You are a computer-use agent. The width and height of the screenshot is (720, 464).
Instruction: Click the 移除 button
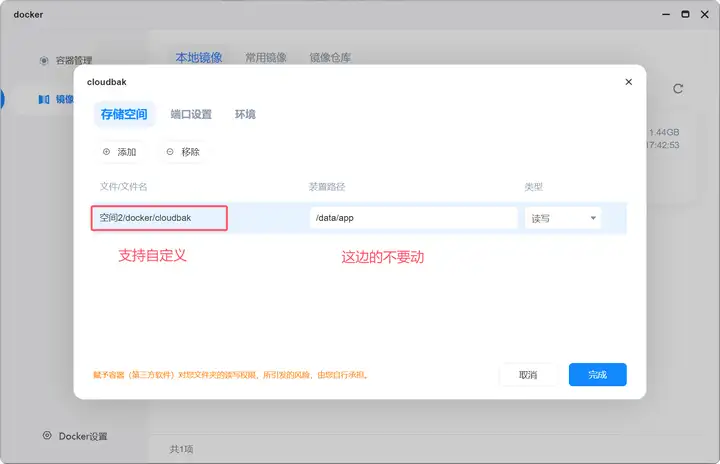click(x=183, y=152)
